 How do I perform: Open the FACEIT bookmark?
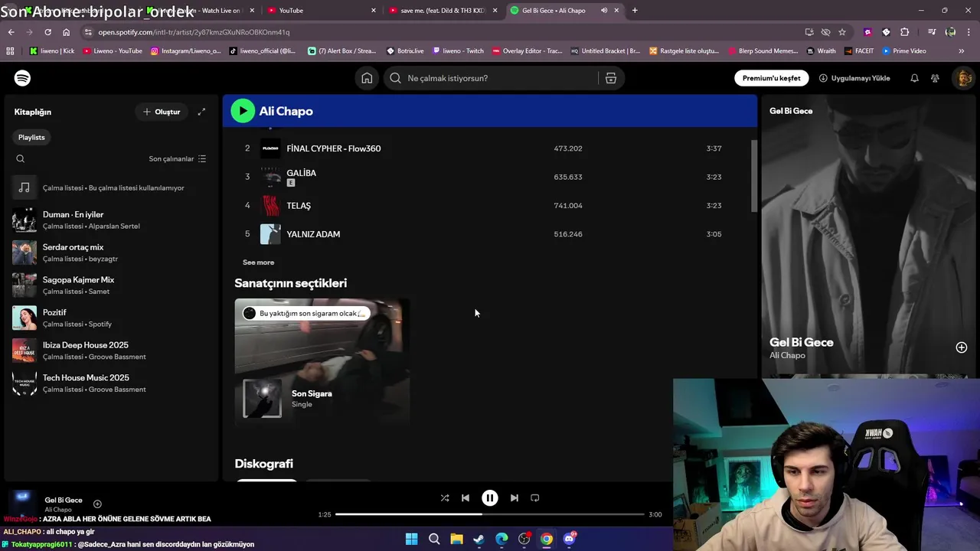[859, 51]
